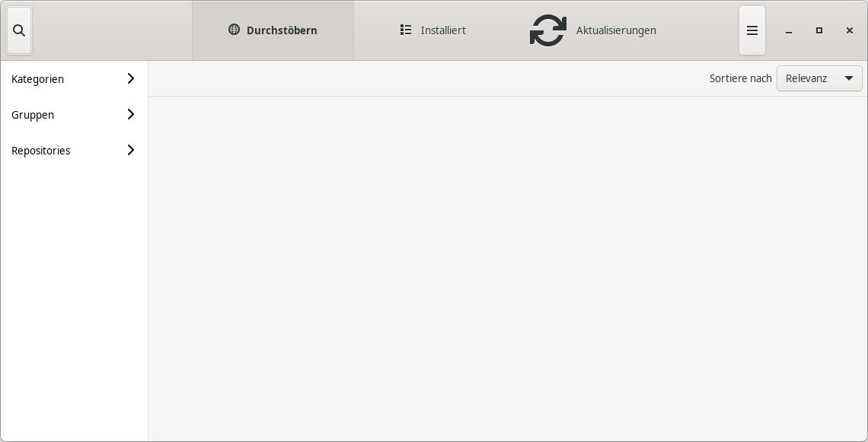
Task: Click the globe icon next to Durchstöbern
Action: coord(235,30)
